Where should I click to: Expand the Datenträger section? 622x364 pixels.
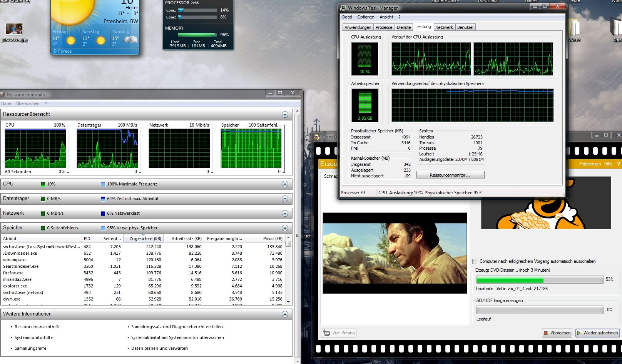click(x=285, y=199)
